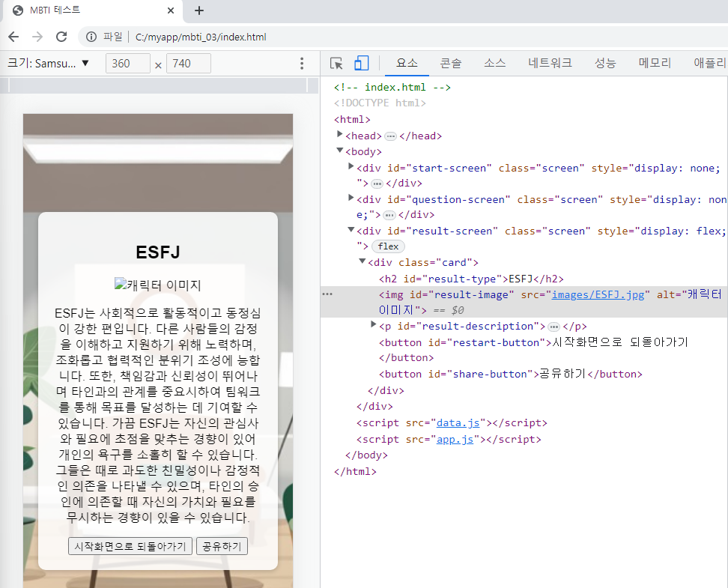Click the 공유하기 button in page
This screenshot has width=728, height=588.
pyautogui.click(x=222, y=546)
